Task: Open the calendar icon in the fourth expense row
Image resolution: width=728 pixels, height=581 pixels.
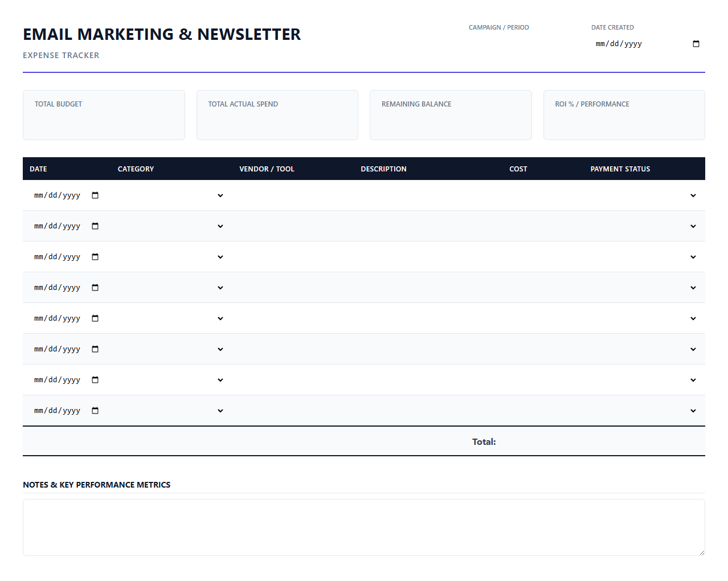Action: 95,288
